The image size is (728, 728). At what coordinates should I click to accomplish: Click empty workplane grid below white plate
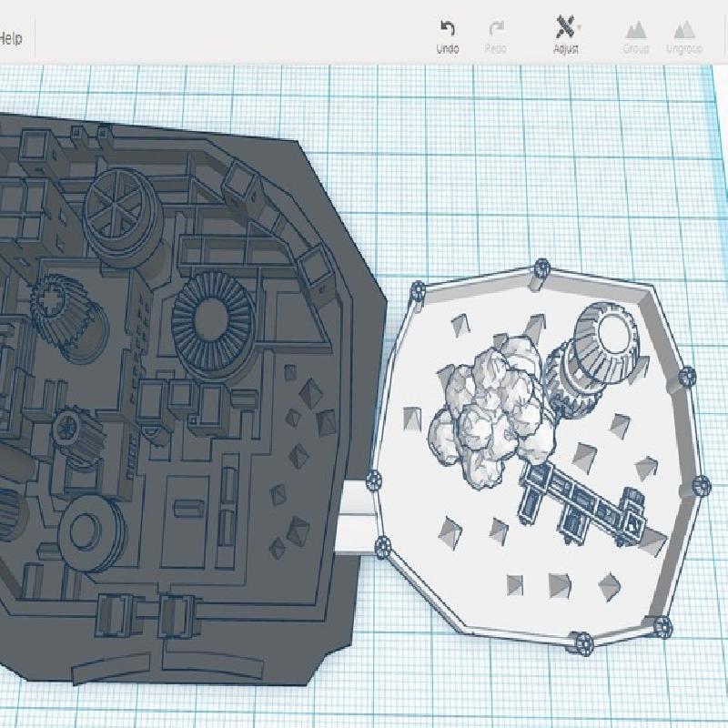pos(510,692)
